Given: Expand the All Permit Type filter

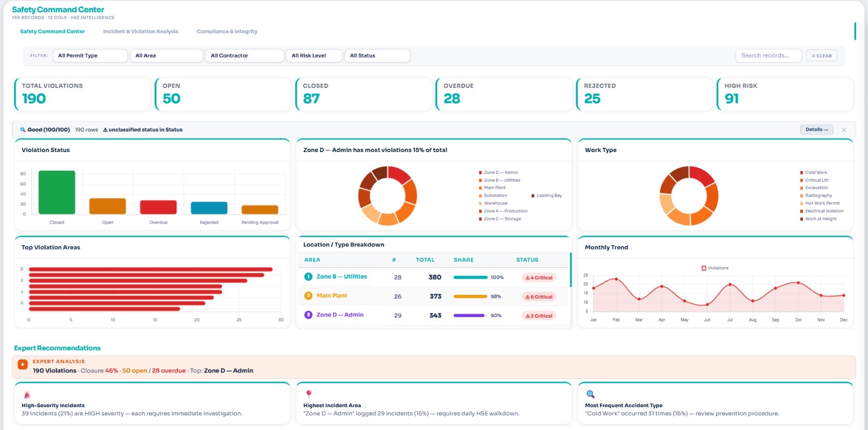Looking at the screenshot, I should [x=90, y=55].
